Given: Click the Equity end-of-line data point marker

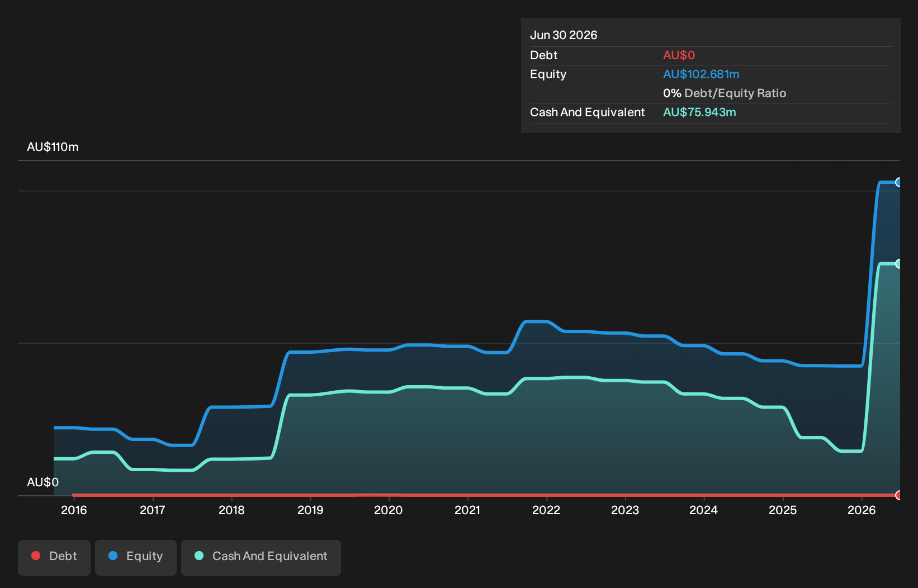Looking at the screenshot, I should [899, 182].
